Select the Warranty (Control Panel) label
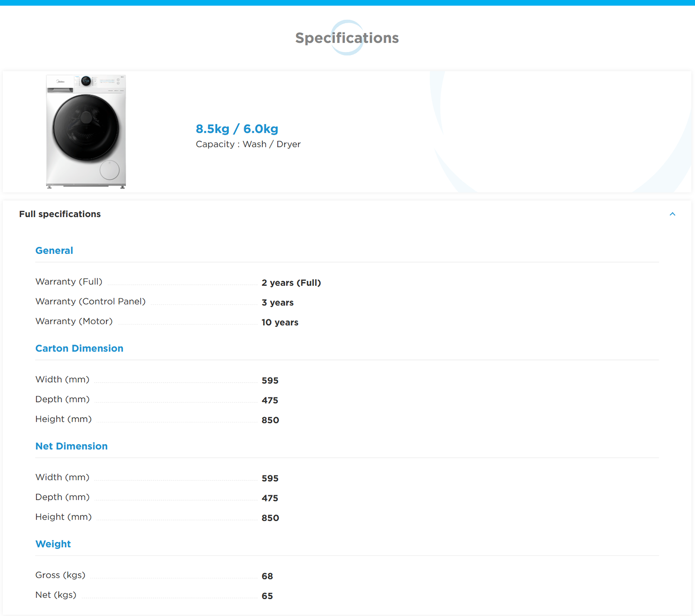695x616 pixels. (x=90, y=302)
